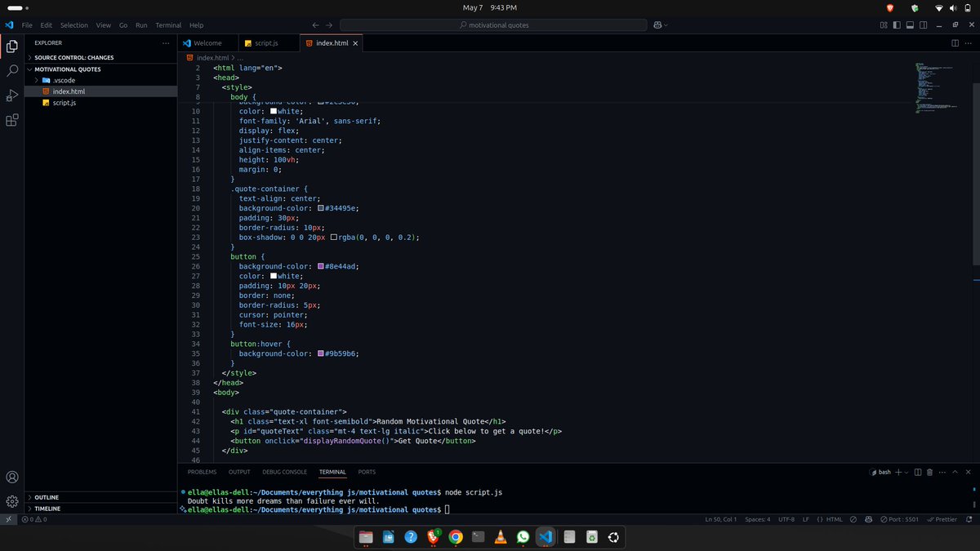Close the index.html editor tab

356,42
